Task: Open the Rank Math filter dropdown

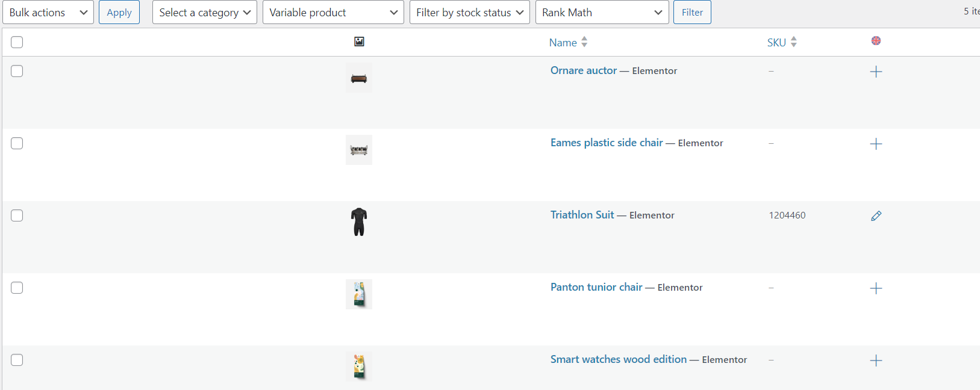Action: [602, 13]
